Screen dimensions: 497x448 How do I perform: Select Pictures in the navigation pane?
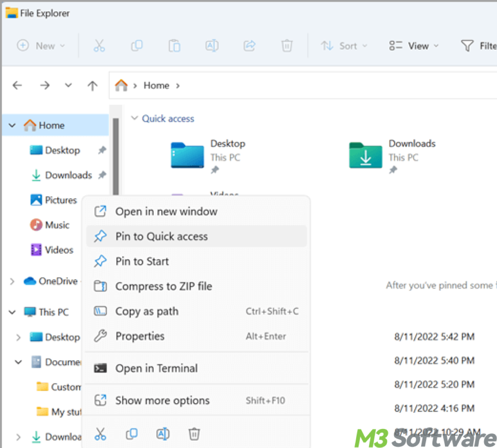54,200
